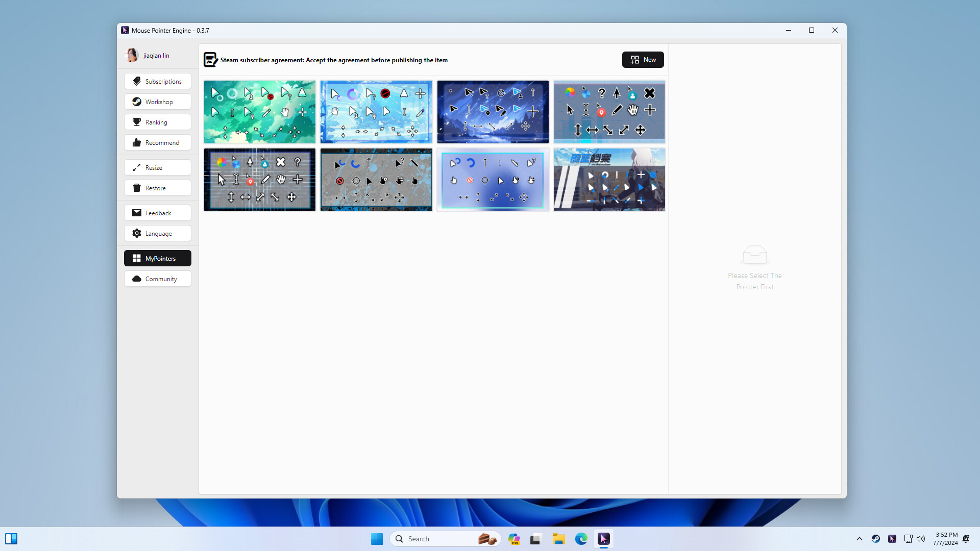Click the Search box in the taskbar
This screenshot has height=551, width=980.
point(444,538)
